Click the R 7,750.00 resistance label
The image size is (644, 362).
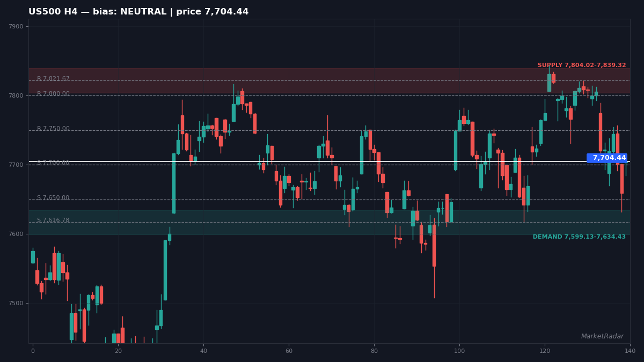tap(53, 129)
